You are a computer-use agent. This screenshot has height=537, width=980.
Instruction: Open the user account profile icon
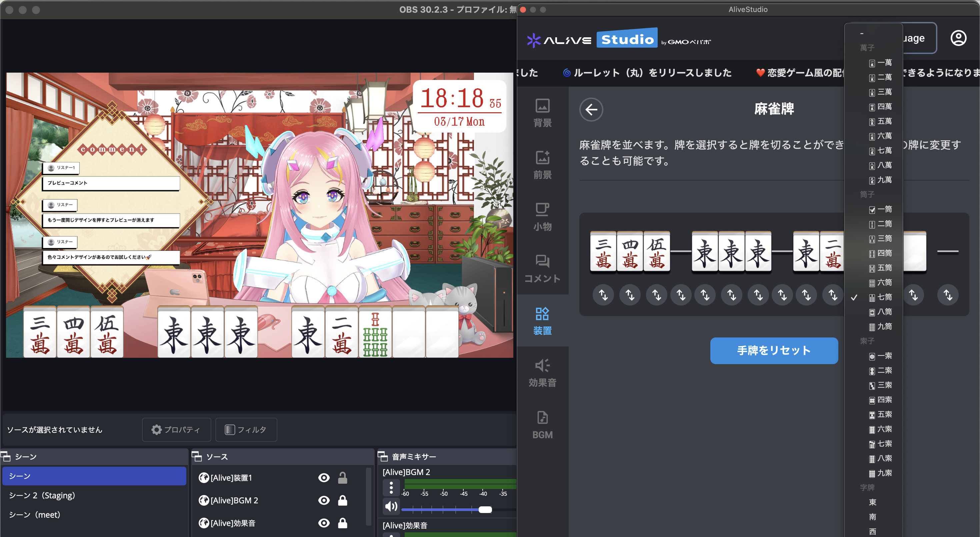[958, 38]
